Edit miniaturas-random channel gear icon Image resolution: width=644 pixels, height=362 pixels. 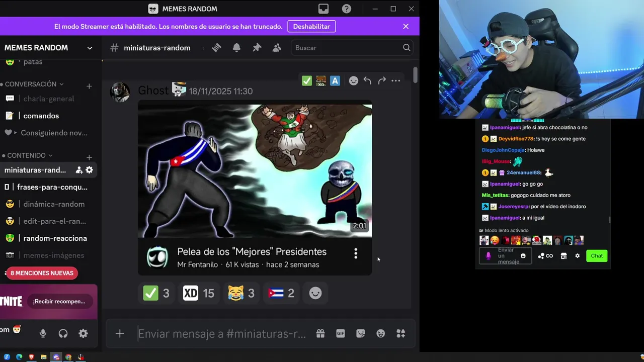[89, 170]
